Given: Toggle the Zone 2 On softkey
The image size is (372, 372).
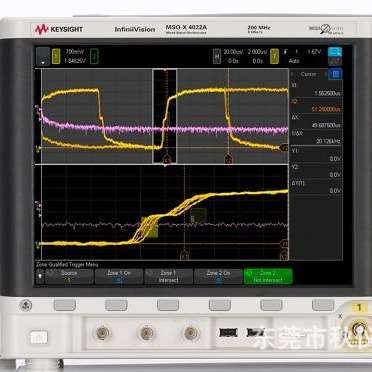Looking at the screenshot, I should (x=218, y=277).
